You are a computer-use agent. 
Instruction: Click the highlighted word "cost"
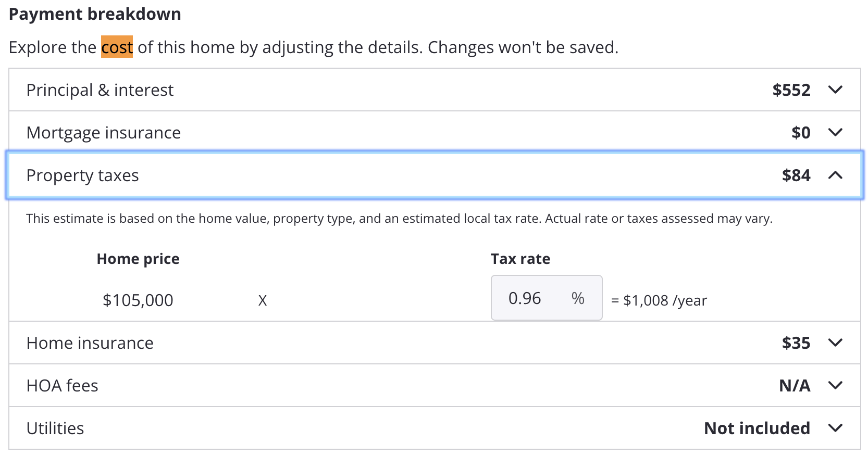[117, 47]
